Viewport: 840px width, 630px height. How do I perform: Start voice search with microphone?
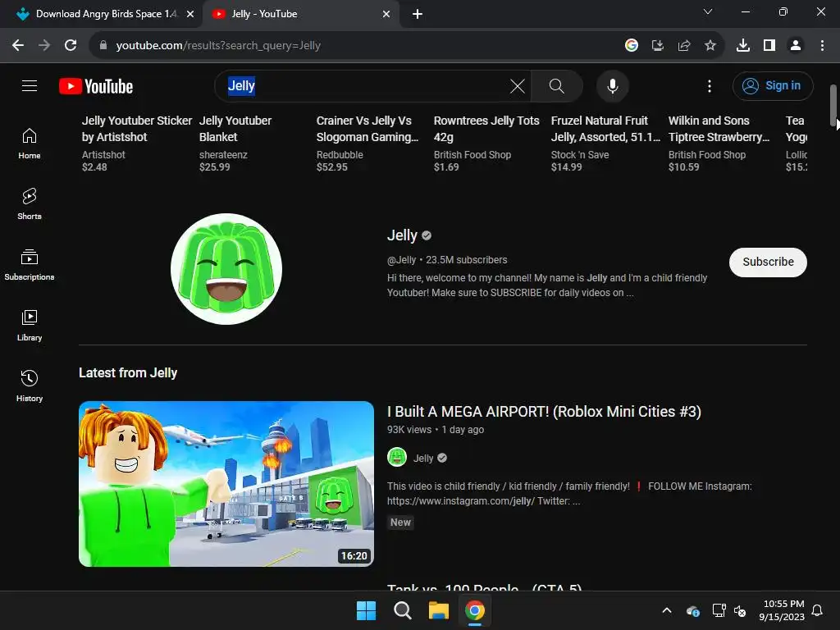pos(612,85)
